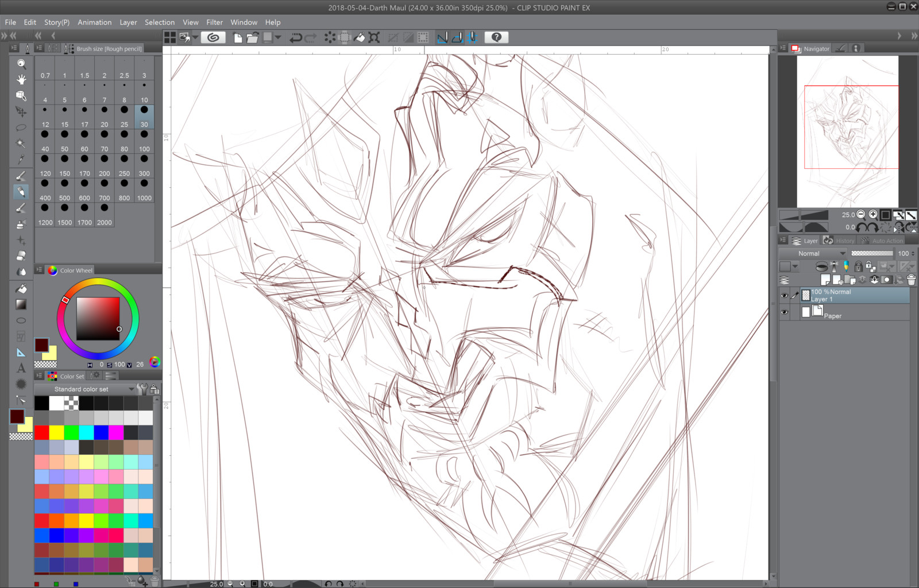This screenshot has width=919, height=588.
Task: Rotate canvas left in Navigator
Action: pyautogui.click(x=862, y=227)
